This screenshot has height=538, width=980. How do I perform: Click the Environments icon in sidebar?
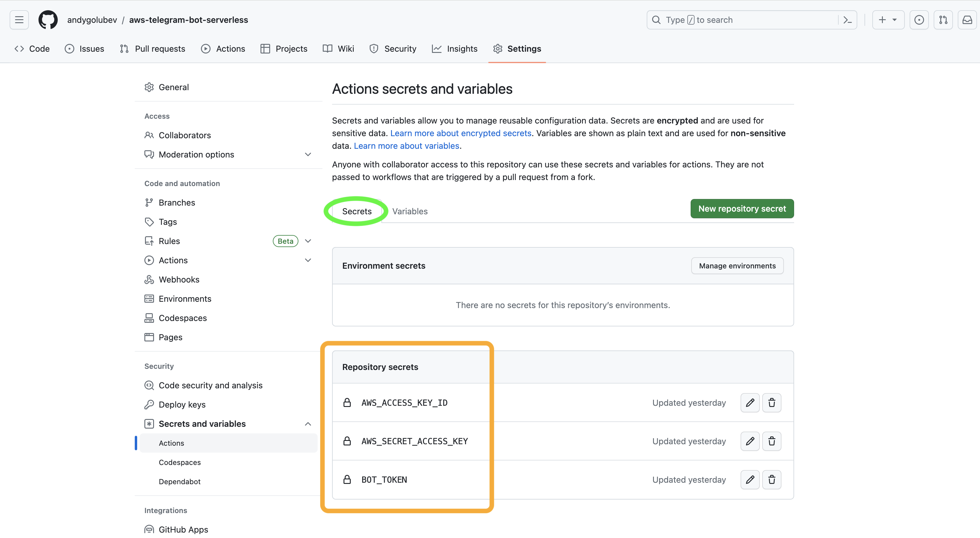149,298
